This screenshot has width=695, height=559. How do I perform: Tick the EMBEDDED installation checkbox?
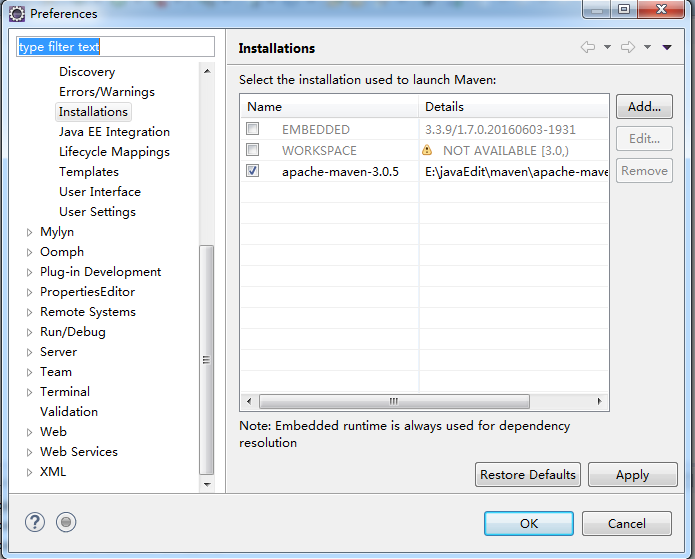(x=253, y=129)
